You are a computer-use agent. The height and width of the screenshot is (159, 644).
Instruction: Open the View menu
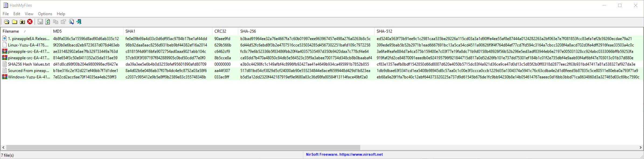tap(29, 14)
